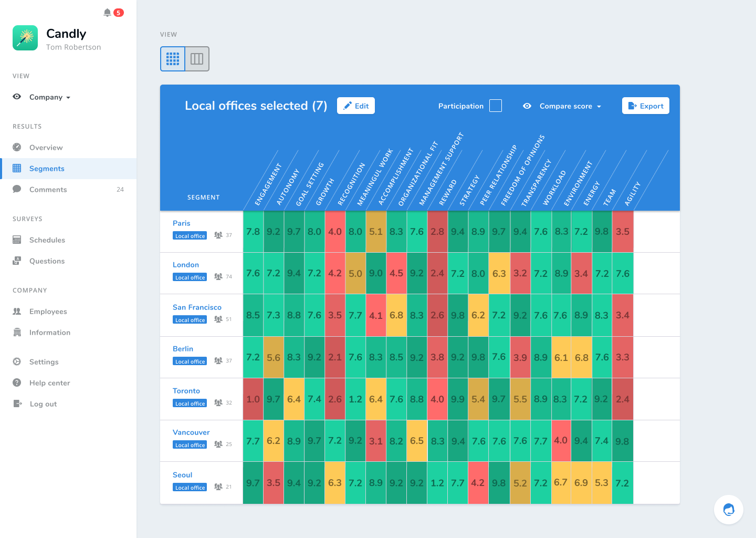Click the Edit button for local offices
This screenshot has width=756, height=538.
(356, 106)
